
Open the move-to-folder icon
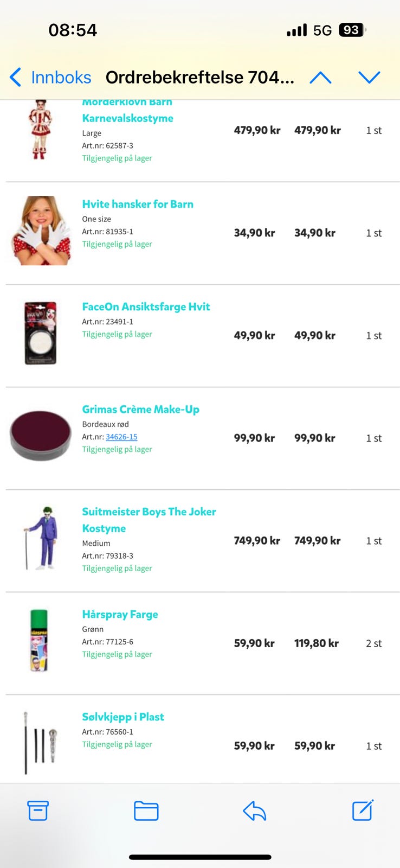pos(146,811)
